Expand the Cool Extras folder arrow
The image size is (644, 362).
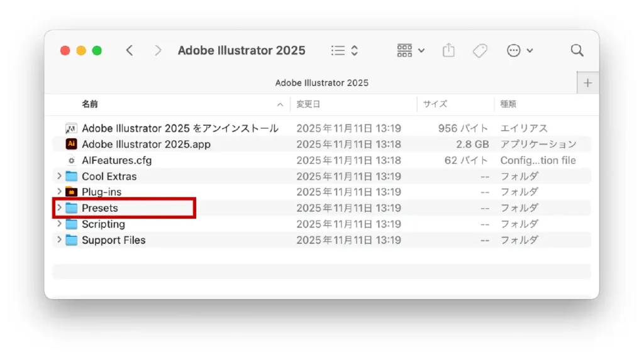pos(59,177)
